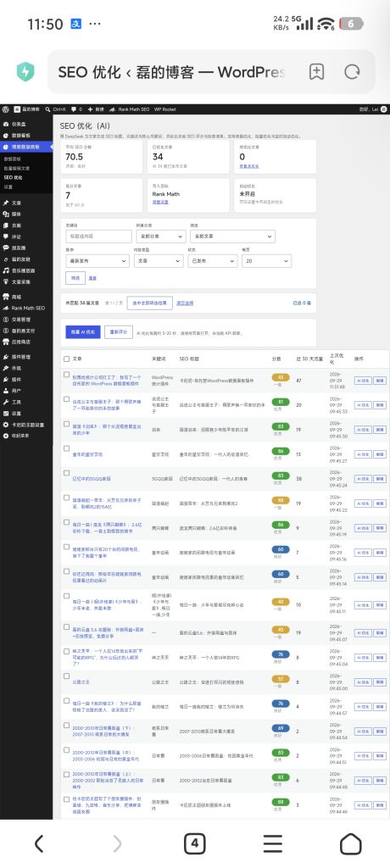Screen dimensions: 390x868
Task: Check the 神之天平 article row
Action: [x=66, y=652]
